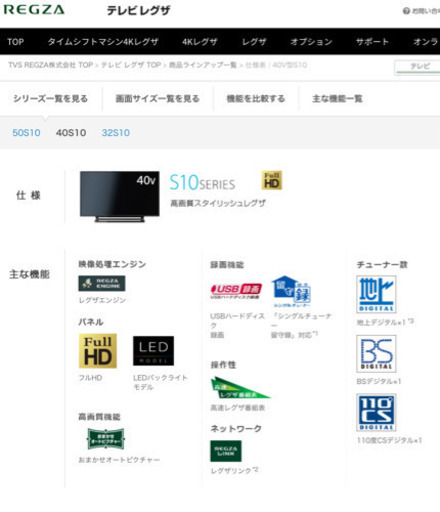Click the 高速レグザ番組表 caption text
The width and height of the screenshot is (440, 512).
[x=238, y=408]
